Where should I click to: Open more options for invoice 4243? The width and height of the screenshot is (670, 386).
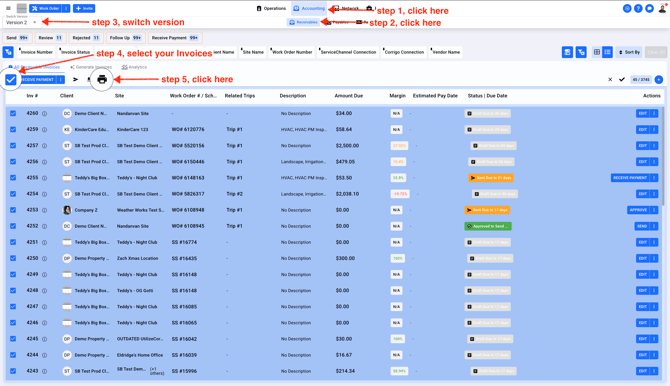(x=654, y=371)
